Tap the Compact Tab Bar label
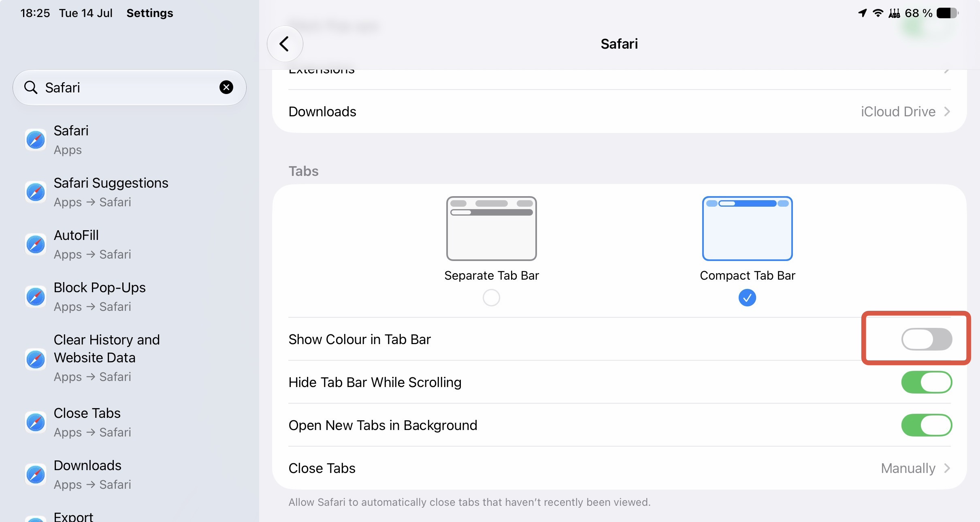 (x=747, y=276)
